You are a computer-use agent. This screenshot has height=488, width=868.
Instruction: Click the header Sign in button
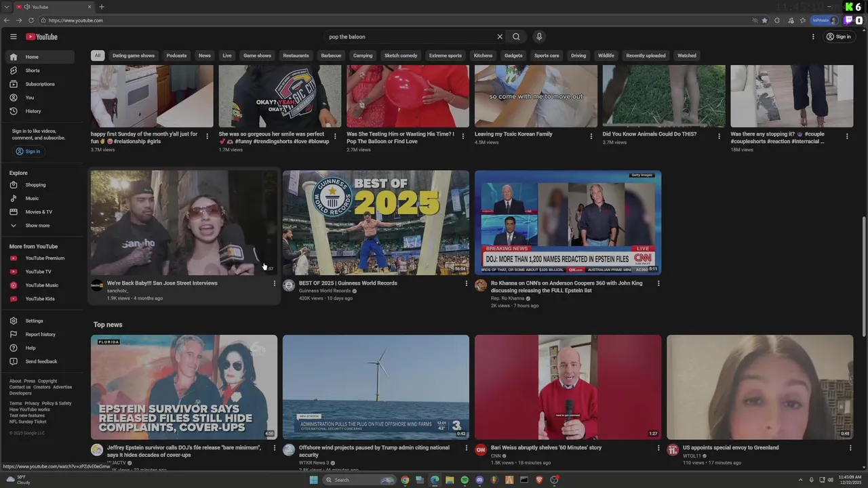(839, 37)
